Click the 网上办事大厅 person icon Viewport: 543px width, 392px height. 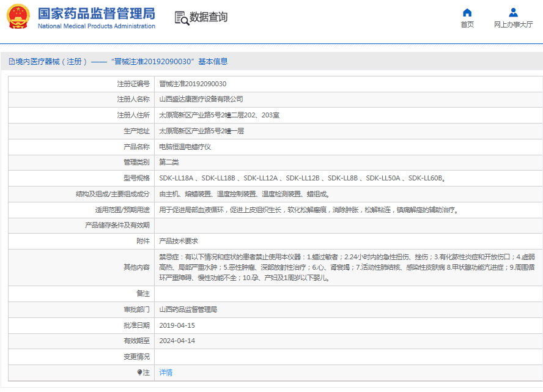click(x=513, y=12)
